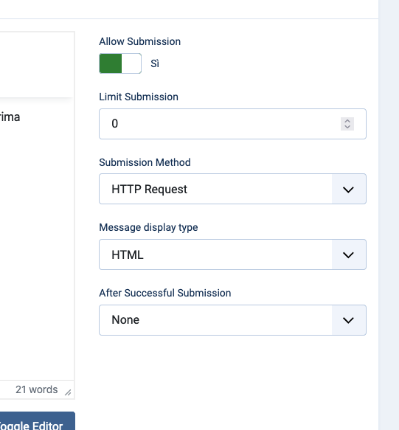Viewport: 399px width, 430px height.
Task: Click the Sì label beside the switch
Action: click(155, 63)
